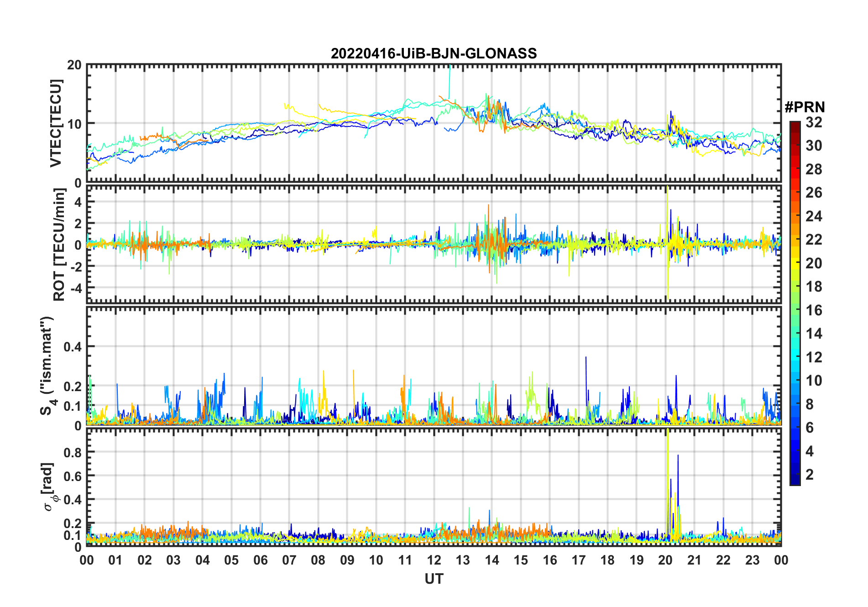Click the VTEC spike near 12:30 UT
The height and width of the screenshot is (607, 868).
point(450,73)
